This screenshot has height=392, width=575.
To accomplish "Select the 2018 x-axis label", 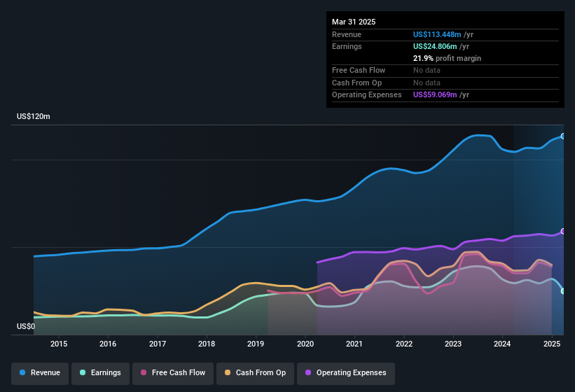I will (207, 344).
